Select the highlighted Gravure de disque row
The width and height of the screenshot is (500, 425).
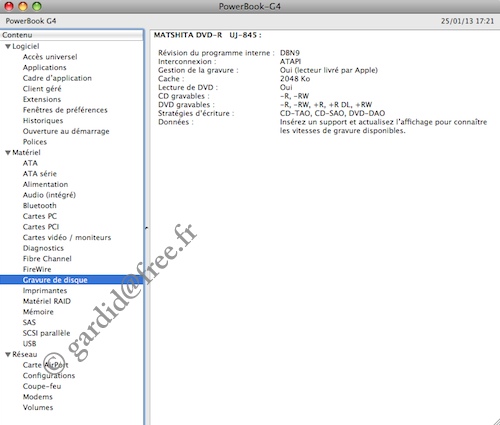point(72,280)
